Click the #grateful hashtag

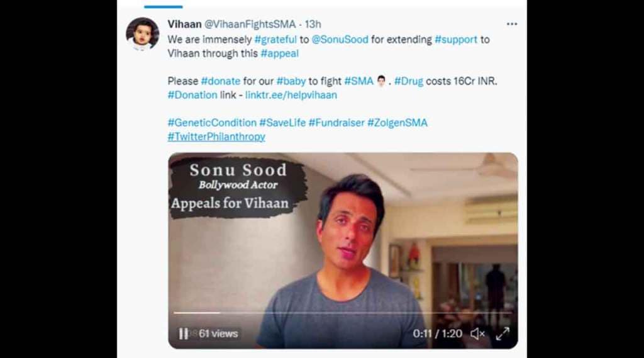coord(275,39)
